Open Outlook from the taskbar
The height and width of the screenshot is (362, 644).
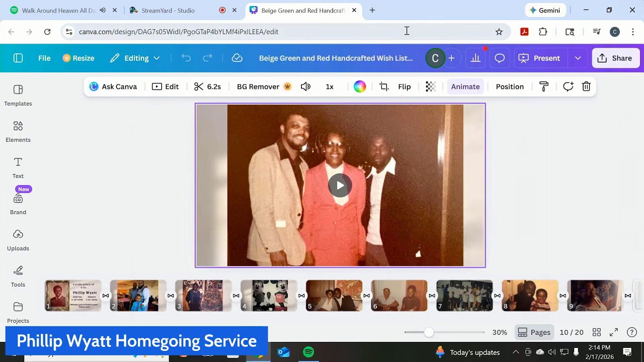(x=284, y=352)
